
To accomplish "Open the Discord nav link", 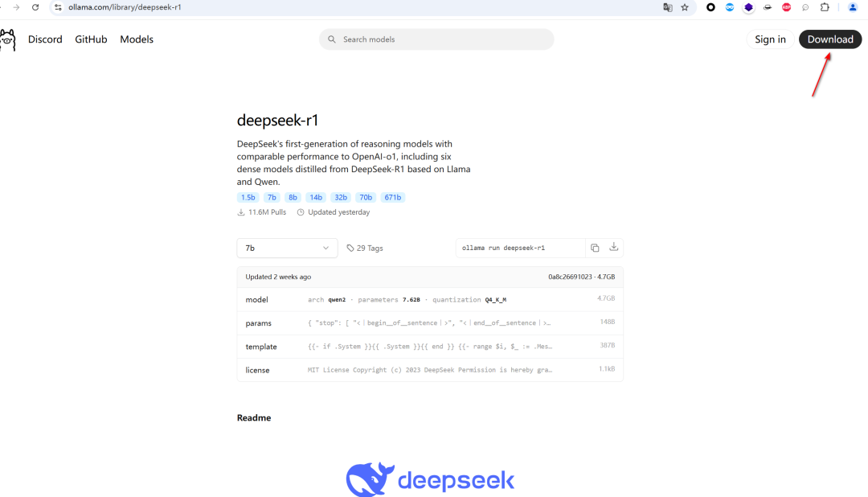I will click(x=45, y=39).
